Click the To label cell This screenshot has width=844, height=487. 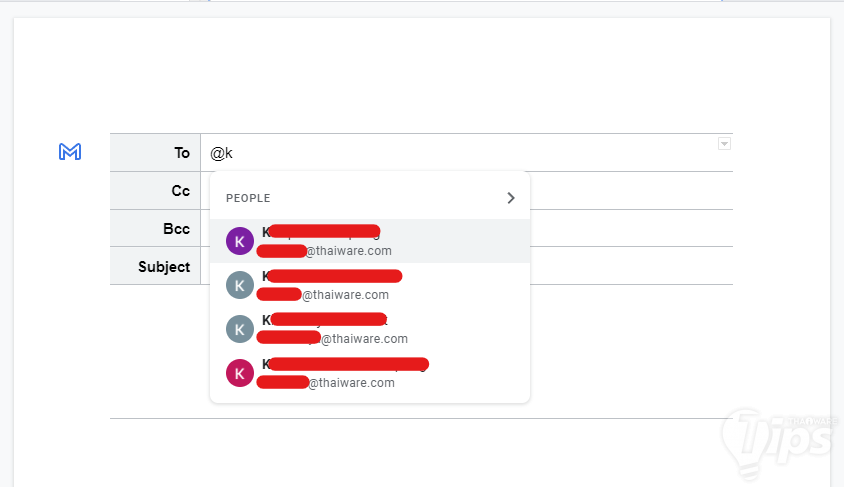156,153
